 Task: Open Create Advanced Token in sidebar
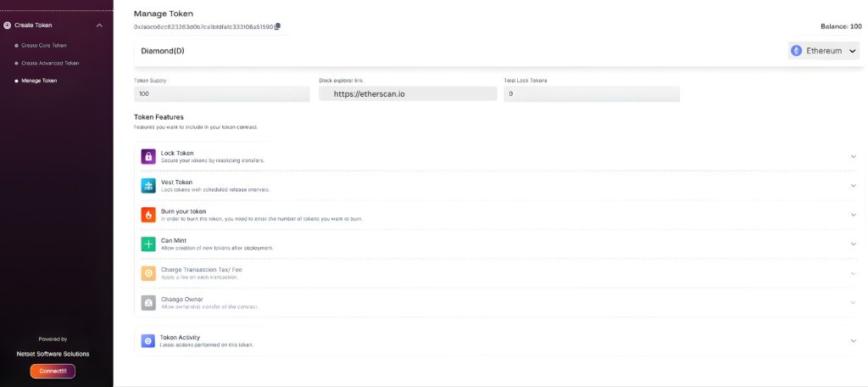click(50, 63)
